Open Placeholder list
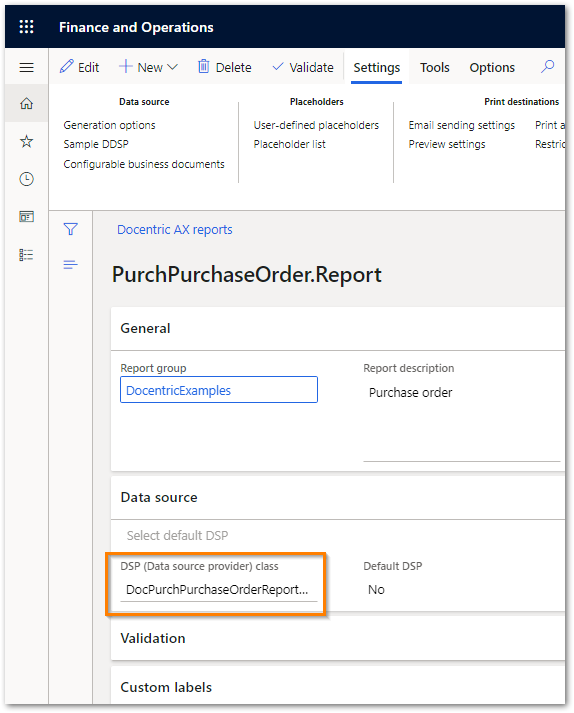Image resolution: width=574 pixels, height=713 pixels. coord(289,144)
